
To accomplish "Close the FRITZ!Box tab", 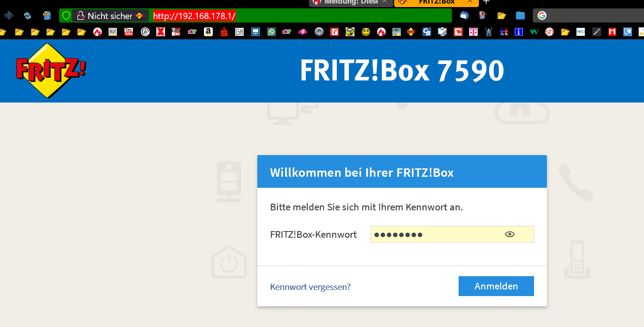I will pyautogui.click(x=471, y=2).
